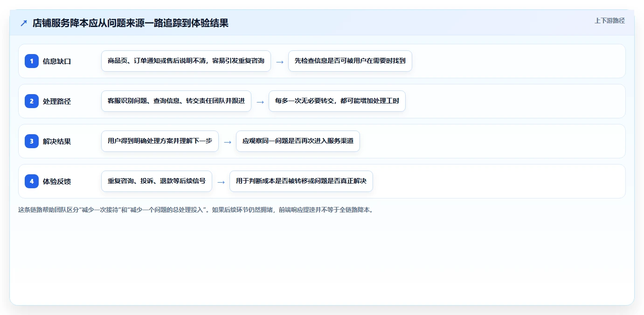Click the footnote starting 这条链路帮助团队区分
Screen dimensions: 644x315
pos(195,210)
